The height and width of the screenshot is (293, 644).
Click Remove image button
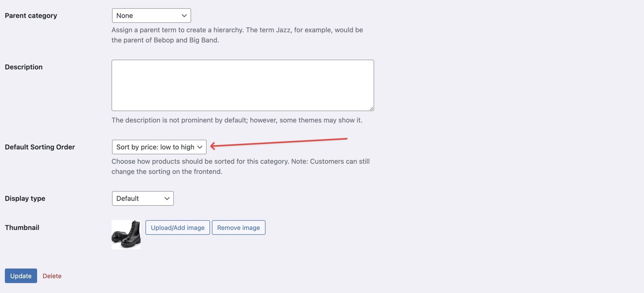point(238,227)
